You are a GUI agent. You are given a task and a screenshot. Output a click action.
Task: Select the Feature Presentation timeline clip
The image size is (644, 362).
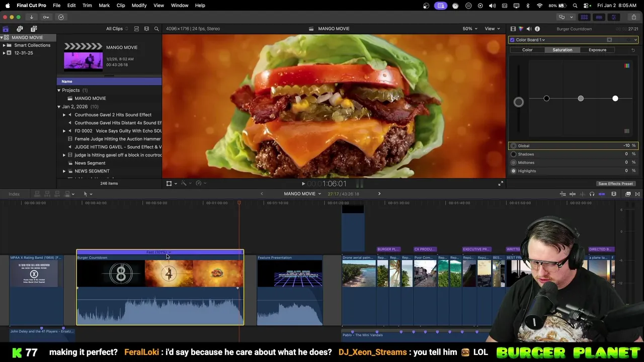pyautogui.click(x=290, y=290)
